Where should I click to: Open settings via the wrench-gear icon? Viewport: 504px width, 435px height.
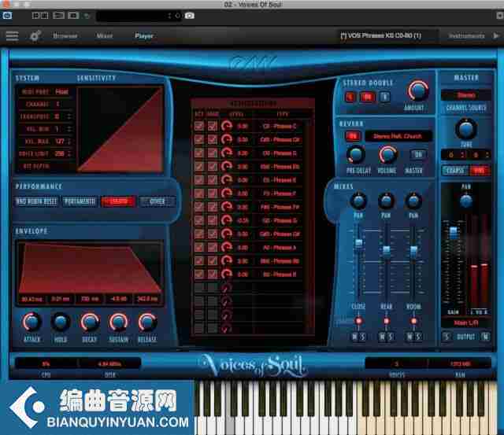click(x=35, y=35)
